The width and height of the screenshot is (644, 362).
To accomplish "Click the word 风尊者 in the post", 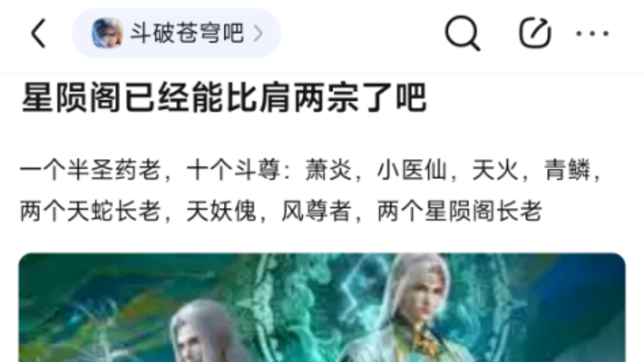I will coord(316,211).
